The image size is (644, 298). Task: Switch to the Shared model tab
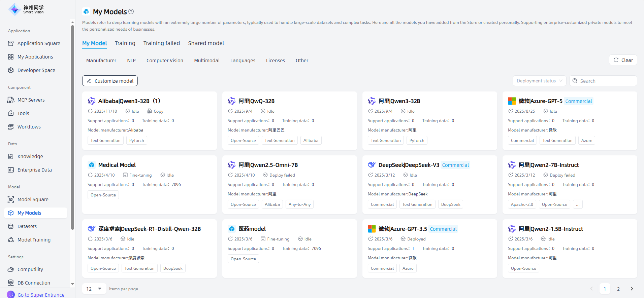206,43
